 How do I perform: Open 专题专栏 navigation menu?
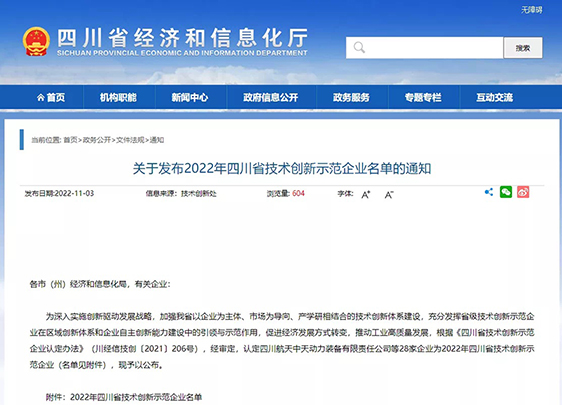point(423,97)
